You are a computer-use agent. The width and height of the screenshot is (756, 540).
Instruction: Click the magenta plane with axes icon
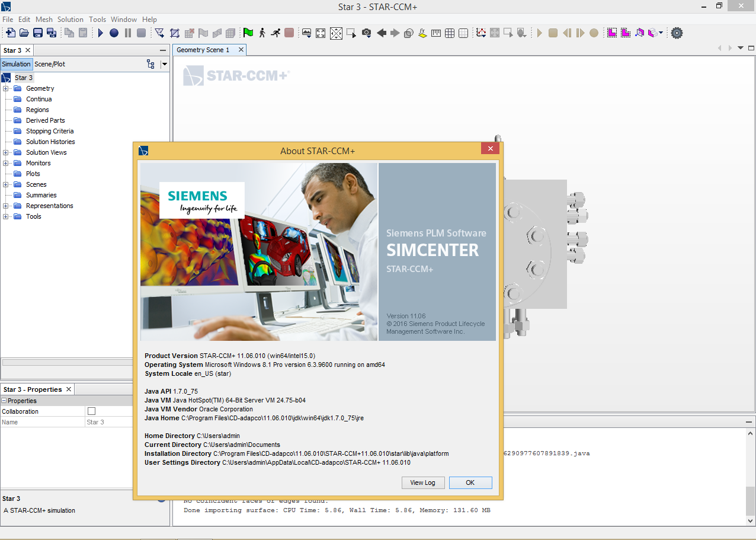tap(639, 33)
